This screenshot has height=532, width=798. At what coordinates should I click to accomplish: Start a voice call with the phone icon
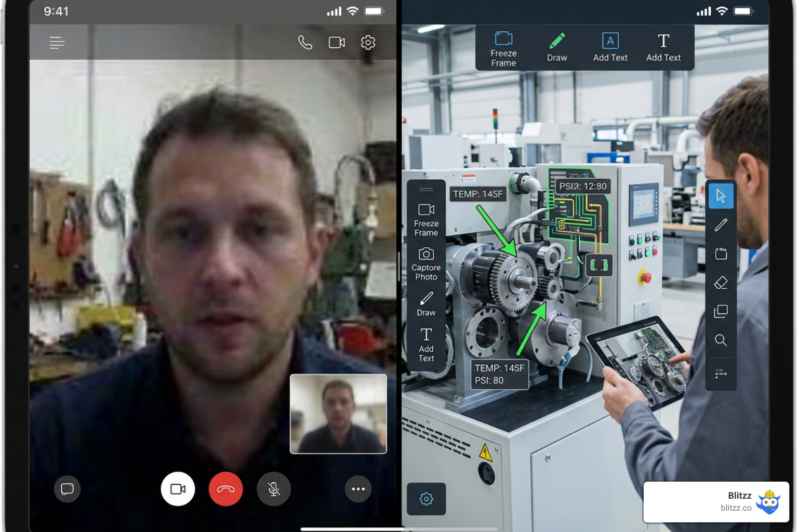pyautogui.click(x=305, y=43)
